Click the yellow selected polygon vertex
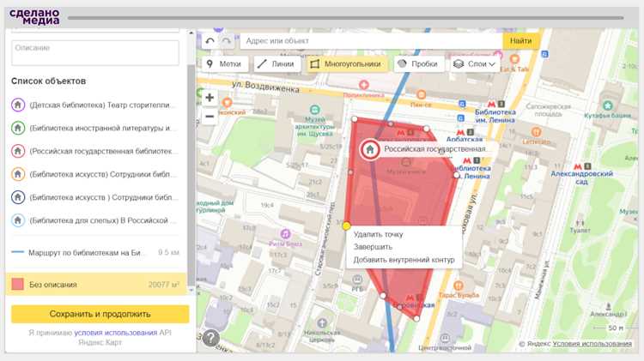 click(x=347, y=226)
